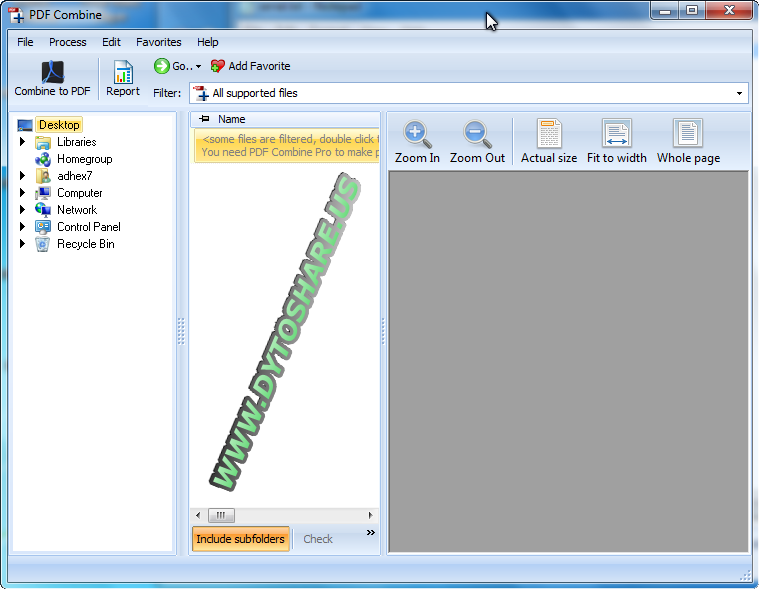Image resolution: width=760 pixels, height=590 pixels.
Task: Select the Computer icon in tree
Action: 43,193
